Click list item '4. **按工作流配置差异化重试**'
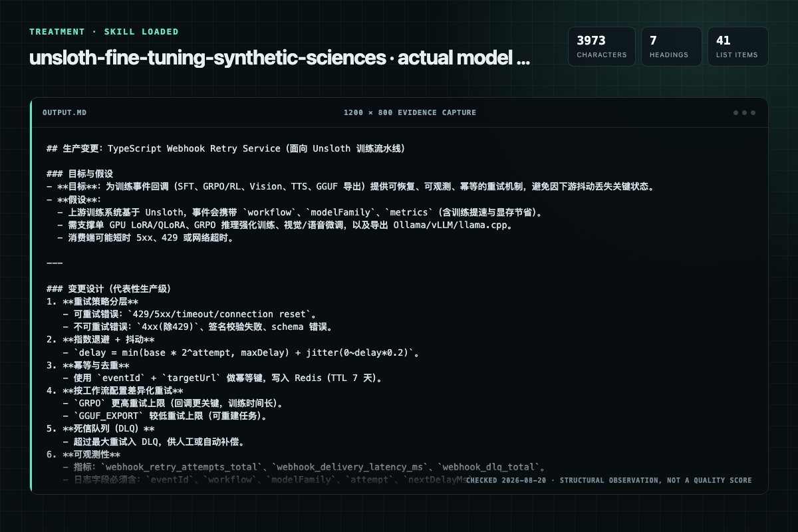 click(x=114, y=390)
